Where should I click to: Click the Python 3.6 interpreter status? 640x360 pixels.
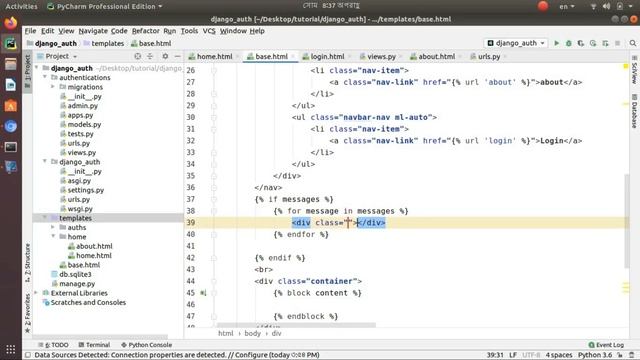[x=595, y=355]
